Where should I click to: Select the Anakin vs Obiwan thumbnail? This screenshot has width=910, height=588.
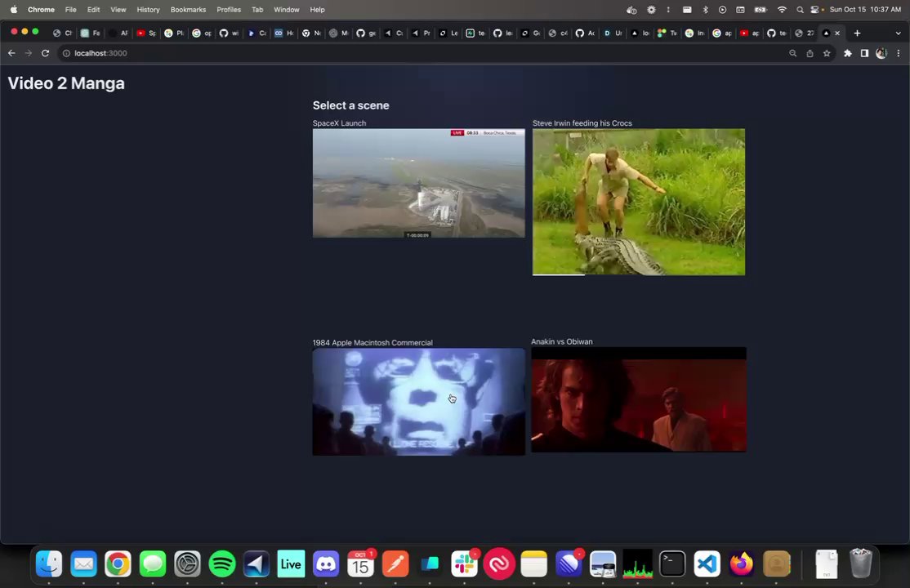point(639,399)
